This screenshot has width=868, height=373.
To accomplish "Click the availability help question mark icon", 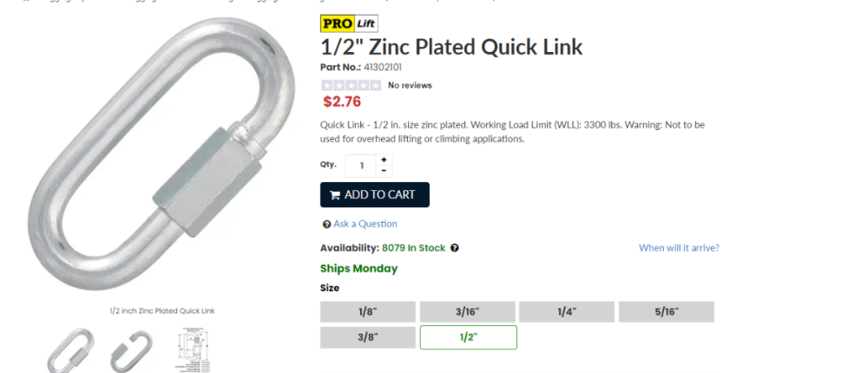I will click(x=455, y=248).
